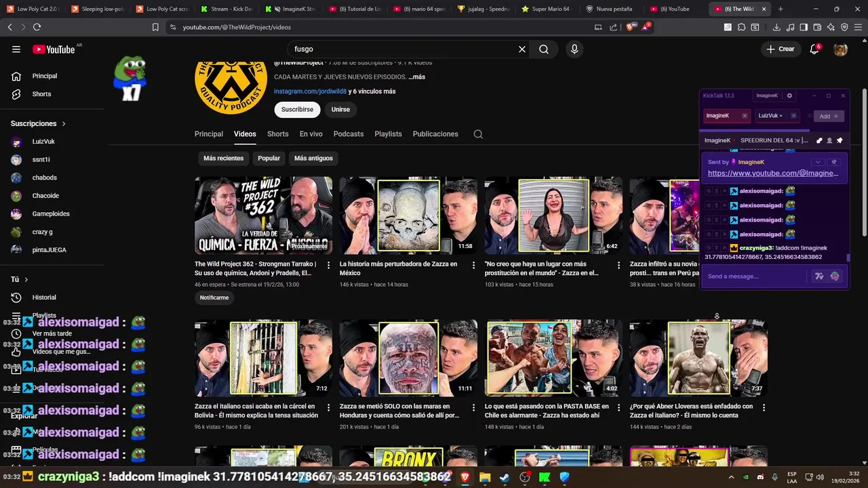This screenshot has height=488, width=868.
Task: Open Brave VPN shield icon
Action: [x=844, y=27]
